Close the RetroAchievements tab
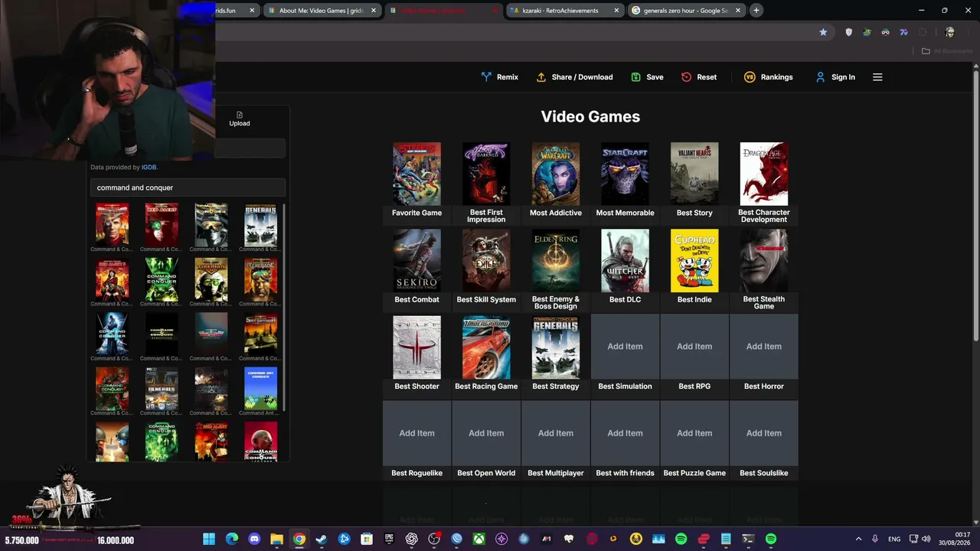The width and height of the screenshot is (980, 551). click(616, 11)
